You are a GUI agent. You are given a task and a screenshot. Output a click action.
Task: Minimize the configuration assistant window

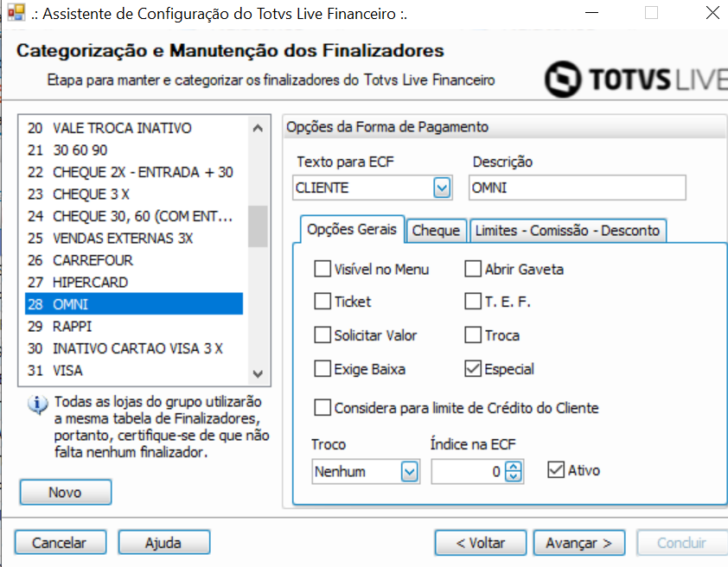591,12
